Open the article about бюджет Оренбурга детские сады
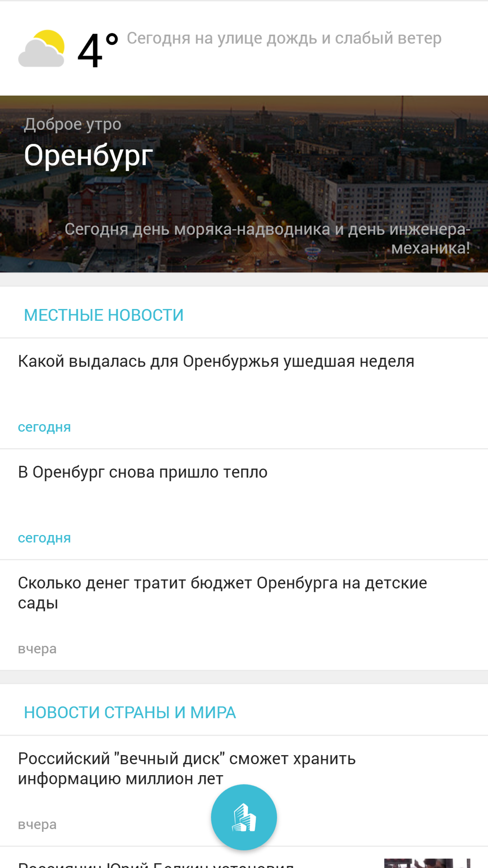Image resolution: width=488 pixels, height=868 pixels. coord(244,615)
